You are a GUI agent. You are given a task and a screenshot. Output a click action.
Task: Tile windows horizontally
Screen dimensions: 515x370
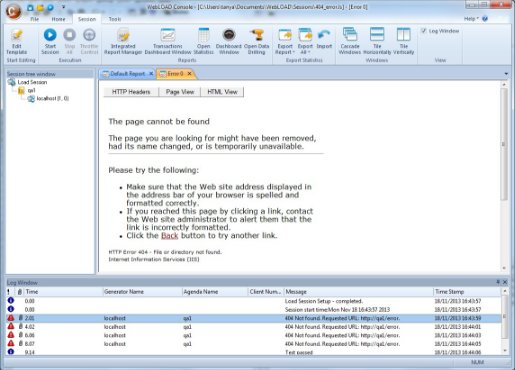377,41
